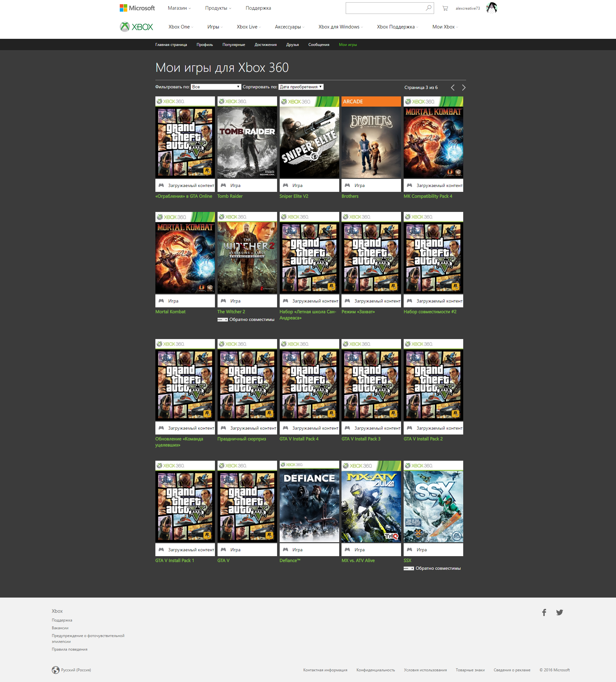The image size is (616, 682).
Task: Open Вакансии footer link
Action: pyautogui.click(x=60, y=628)
